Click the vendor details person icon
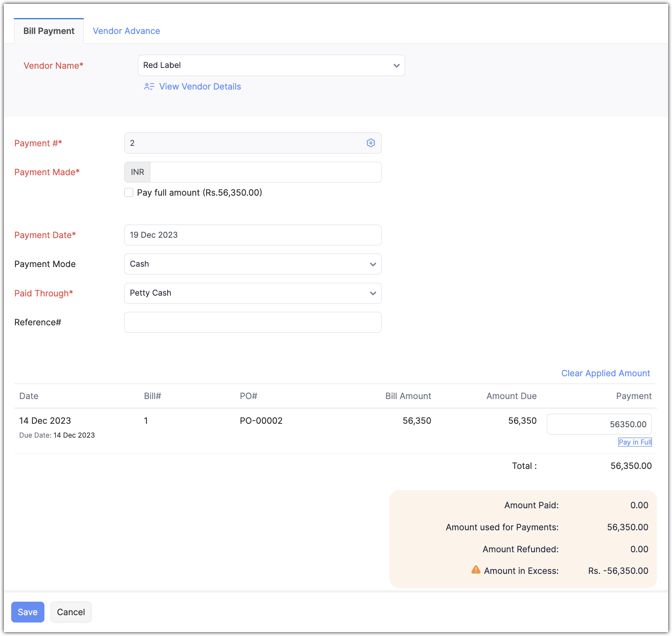 click(x=149, y=86)
